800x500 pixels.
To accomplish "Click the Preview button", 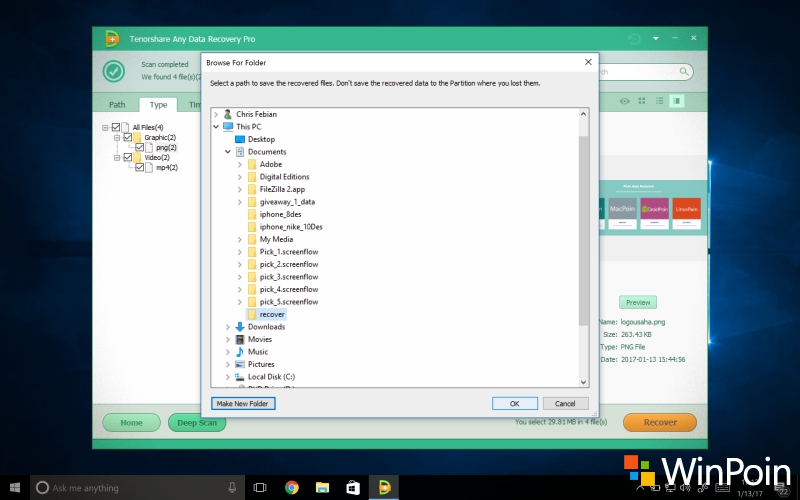I will [638, 303].
